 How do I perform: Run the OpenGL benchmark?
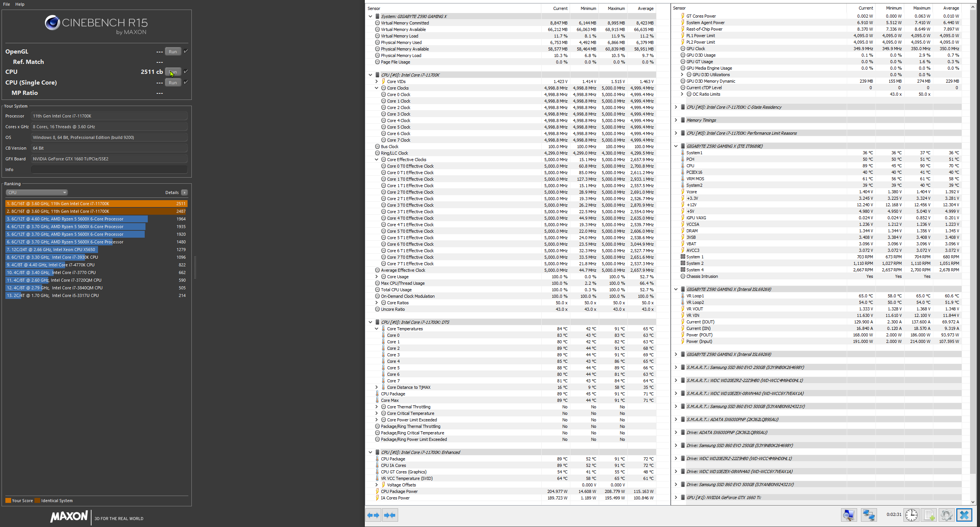tap(173, 52)
